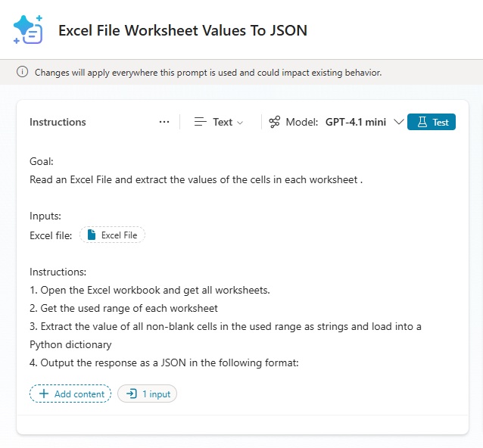The image size is (483, 448).
Task: Open the Text format dropdown
Action: click(220, 122)
